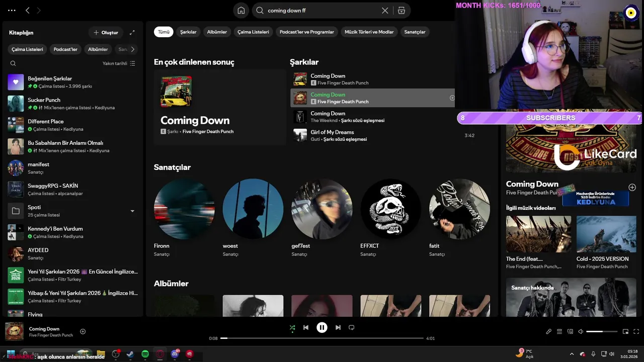
Task: Click in the search input field
Action: [322, 11]
